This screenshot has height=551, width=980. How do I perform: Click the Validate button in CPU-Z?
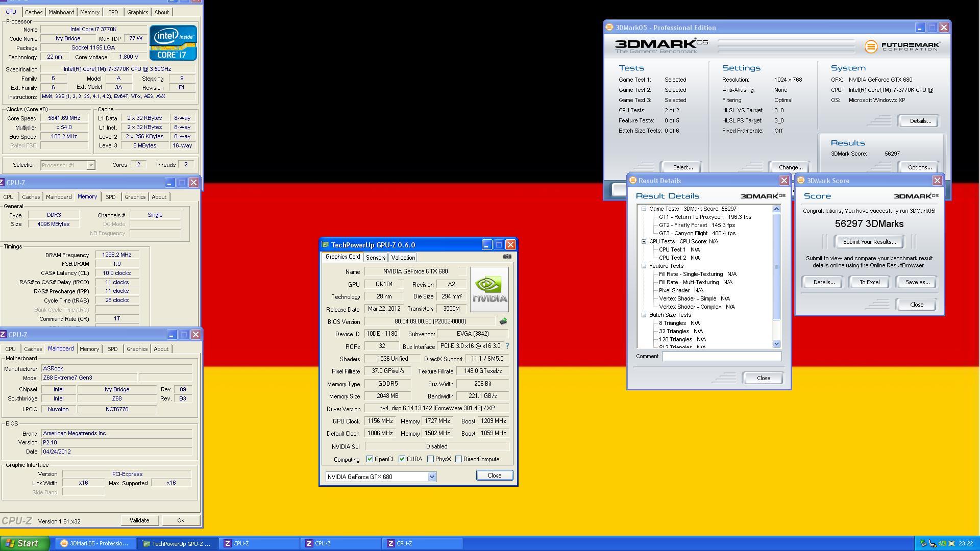click(139, 520)
